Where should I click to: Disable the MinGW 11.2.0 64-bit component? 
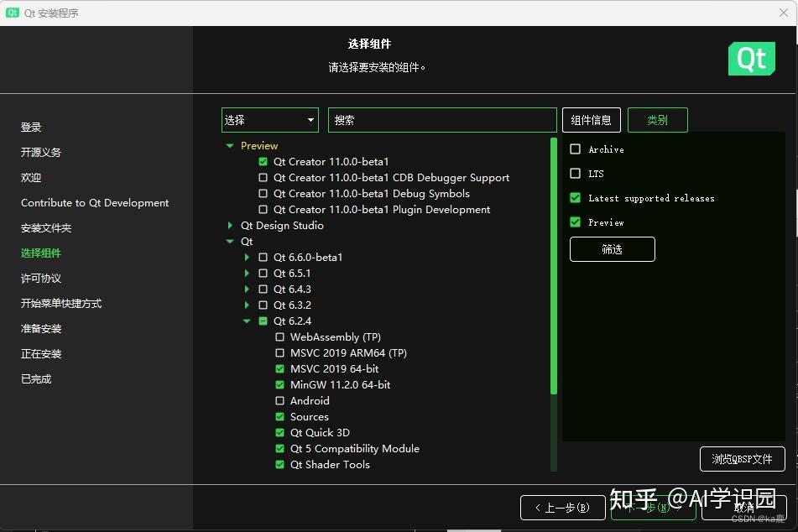279,384
